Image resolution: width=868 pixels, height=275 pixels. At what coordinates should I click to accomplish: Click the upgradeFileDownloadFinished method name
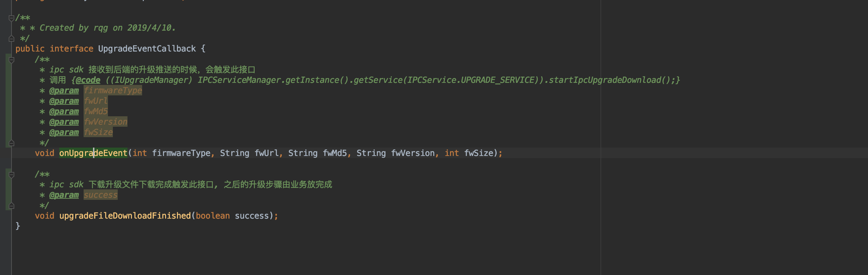[125, 216]
